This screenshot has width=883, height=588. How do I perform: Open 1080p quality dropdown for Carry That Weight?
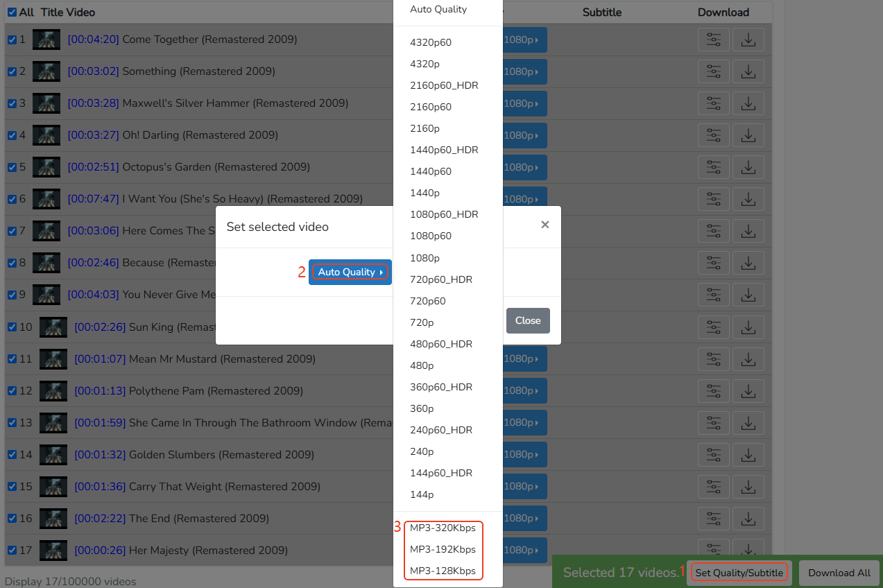(x=524, y=487)
